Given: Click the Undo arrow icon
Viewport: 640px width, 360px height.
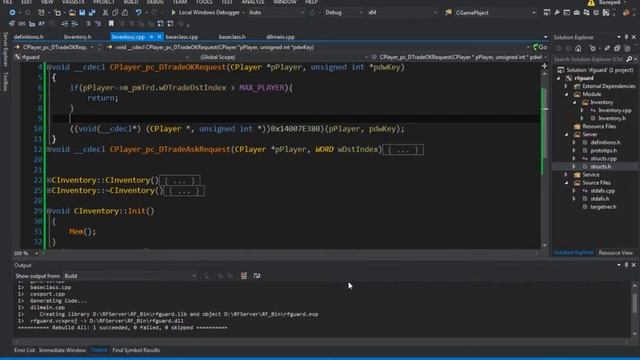Looking at the screenshot, I should pos(138,13).
